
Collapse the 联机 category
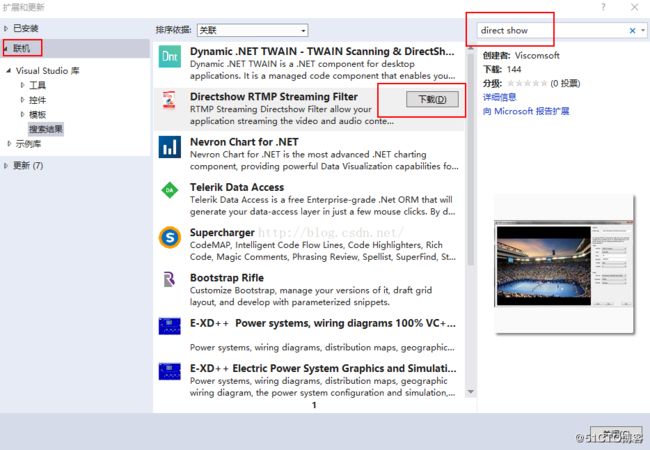coord(6,48)
